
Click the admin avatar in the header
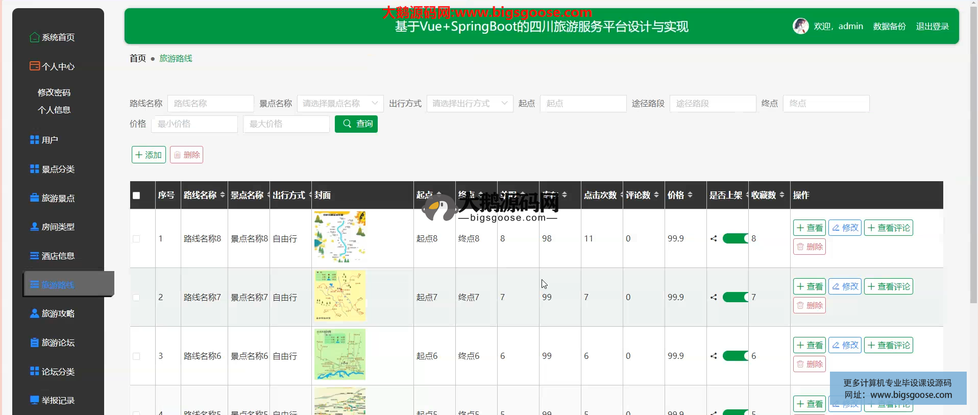(800, 26)
